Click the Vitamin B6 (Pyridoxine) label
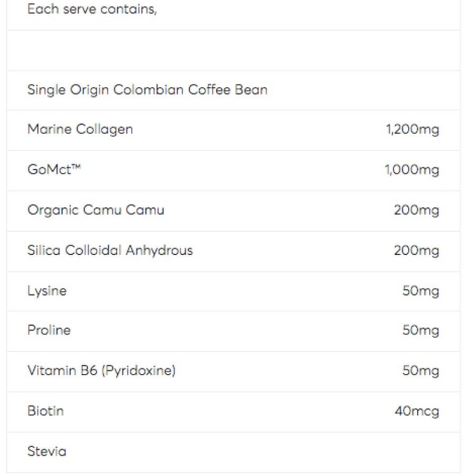Image resolution: width=470 pixels, height=476 pixels. (101, 371)
